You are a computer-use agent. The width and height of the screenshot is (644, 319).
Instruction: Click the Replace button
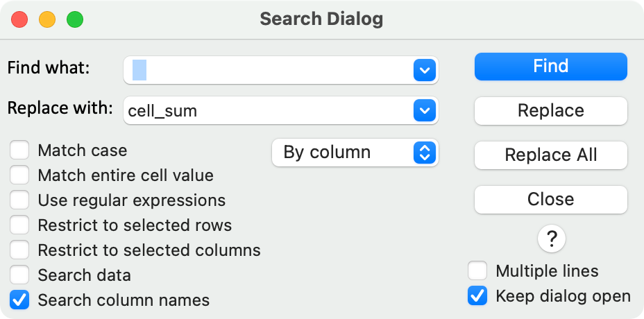click(x=550, y=111)
